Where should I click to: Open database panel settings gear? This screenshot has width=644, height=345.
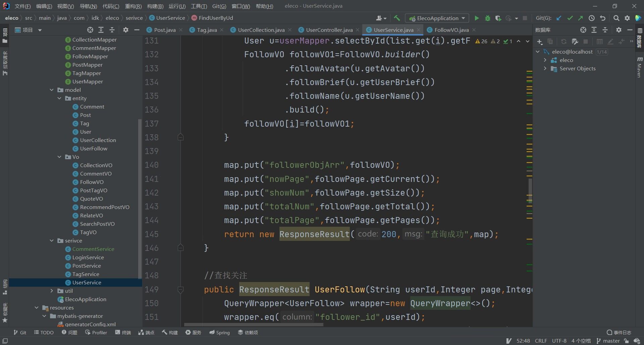(619, 30)
